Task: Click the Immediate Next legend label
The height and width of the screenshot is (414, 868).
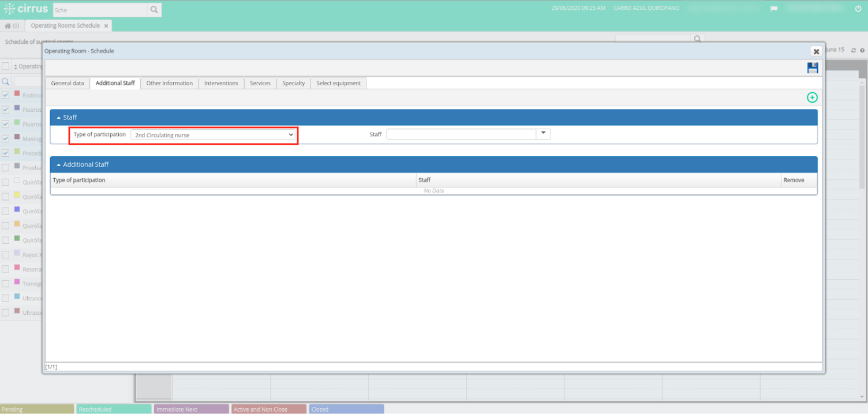Action: click(191, 409)
